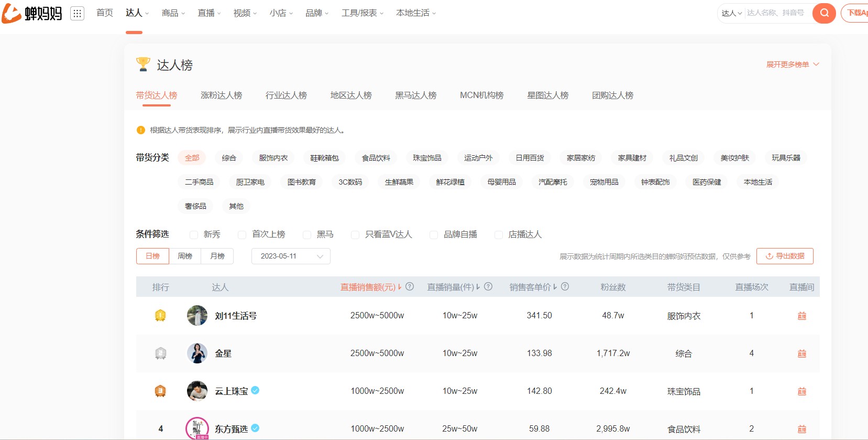Open 商品 nav dropdown
Image resolution: width=868 pixels, height=440 pixels.
(x=173, y=13)
